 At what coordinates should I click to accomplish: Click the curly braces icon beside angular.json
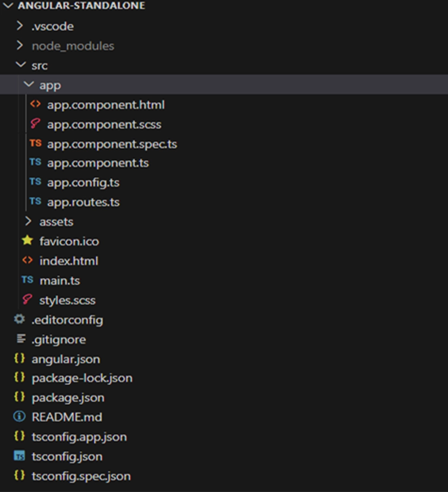click(x=19, y=358)
